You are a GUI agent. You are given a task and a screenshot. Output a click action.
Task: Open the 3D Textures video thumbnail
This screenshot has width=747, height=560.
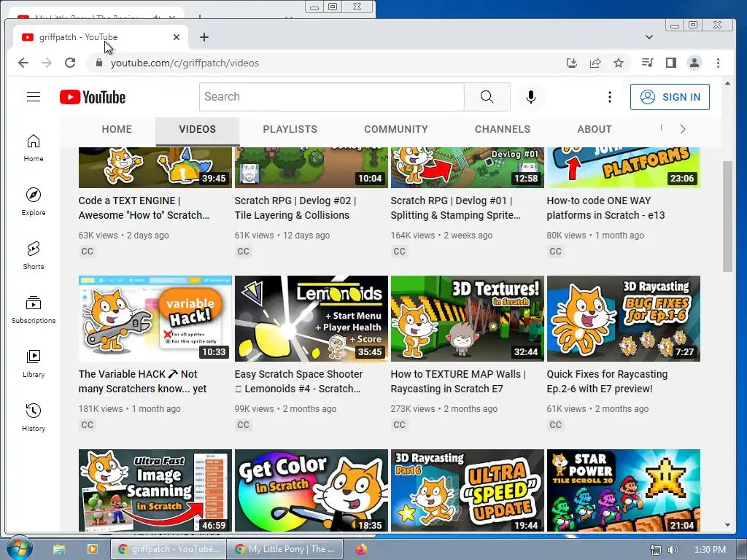[468, 319]
